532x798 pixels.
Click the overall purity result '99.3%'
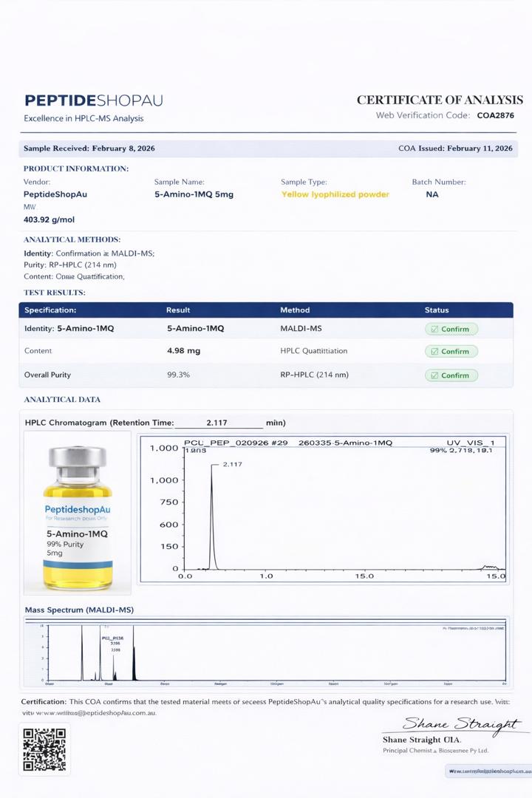[x=179, y=375]
